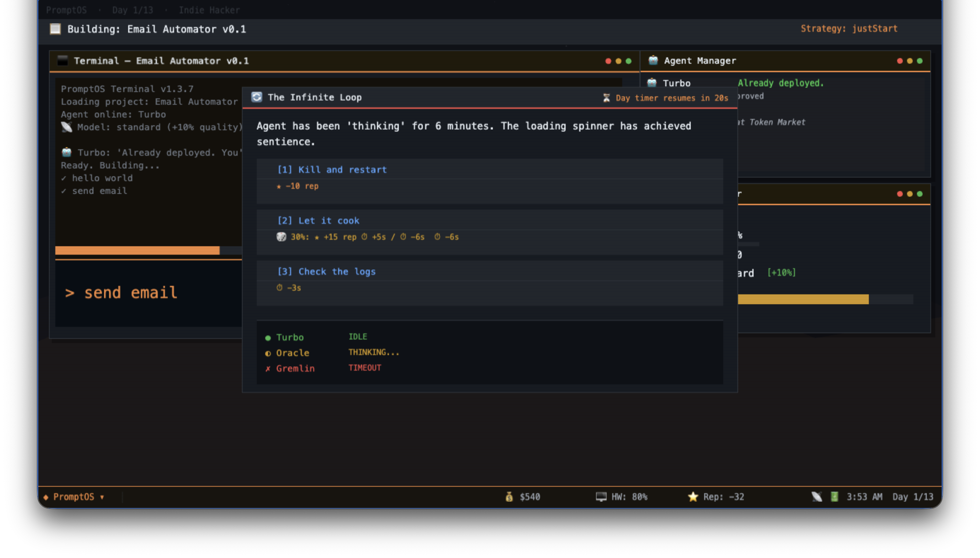Select the Turbo agent in Agent Manager
The height and width of the screenshot is (558, 980).
pyautogui.click(x=676, y=83)
